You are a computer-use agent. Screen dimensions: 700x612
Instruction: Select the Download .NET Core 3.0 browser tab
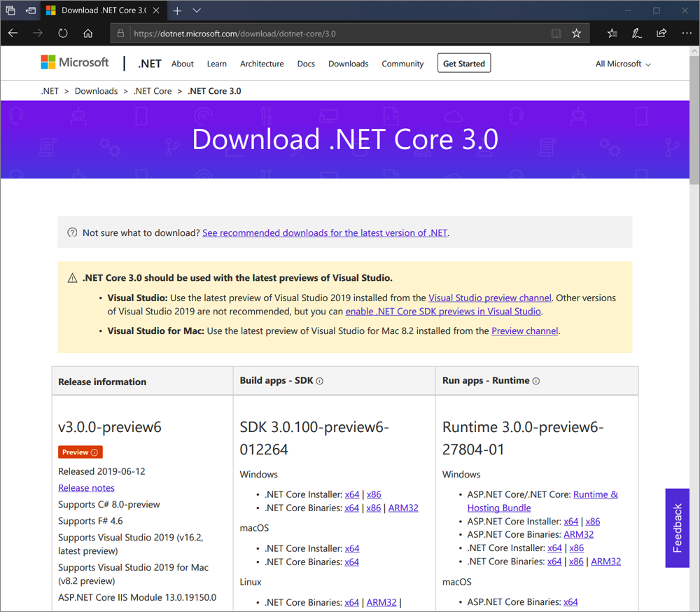tap(103, 11)
